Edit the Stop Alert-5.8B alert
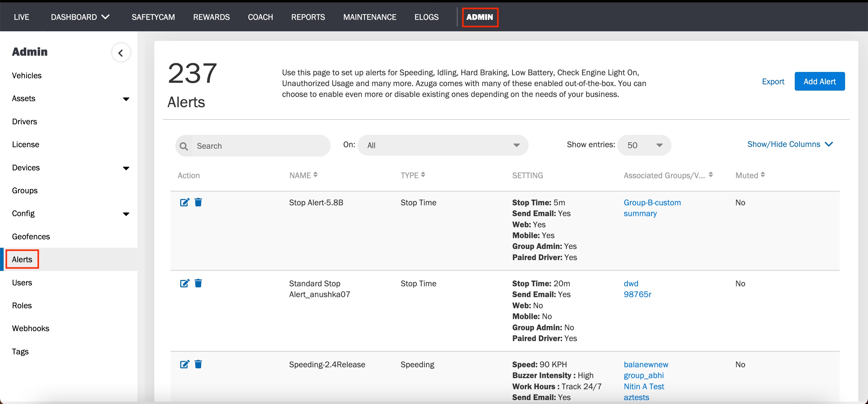The image size is (868, 404). (185, 202)
